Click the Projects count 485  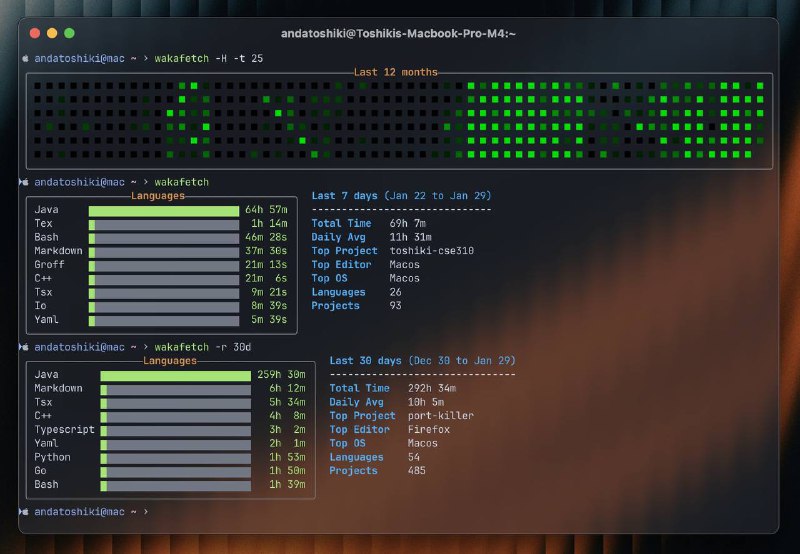[417, 471]
